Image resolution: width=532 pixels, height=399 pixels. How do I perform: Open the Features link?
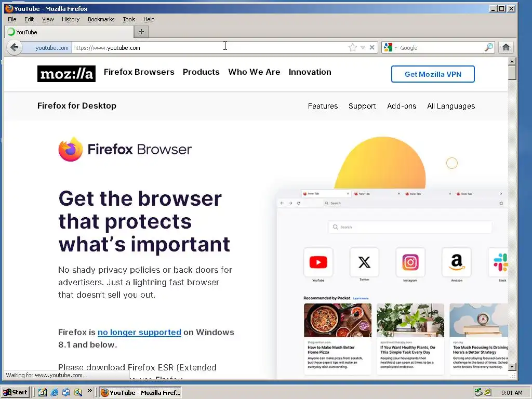tap(323, 106)
